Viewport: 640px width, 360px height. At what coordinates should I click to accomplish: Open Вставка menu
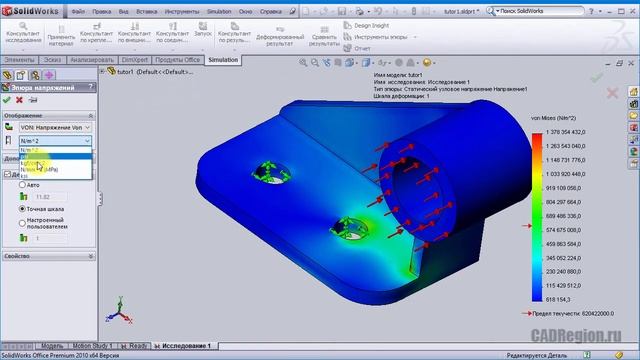tap(146, 11)
